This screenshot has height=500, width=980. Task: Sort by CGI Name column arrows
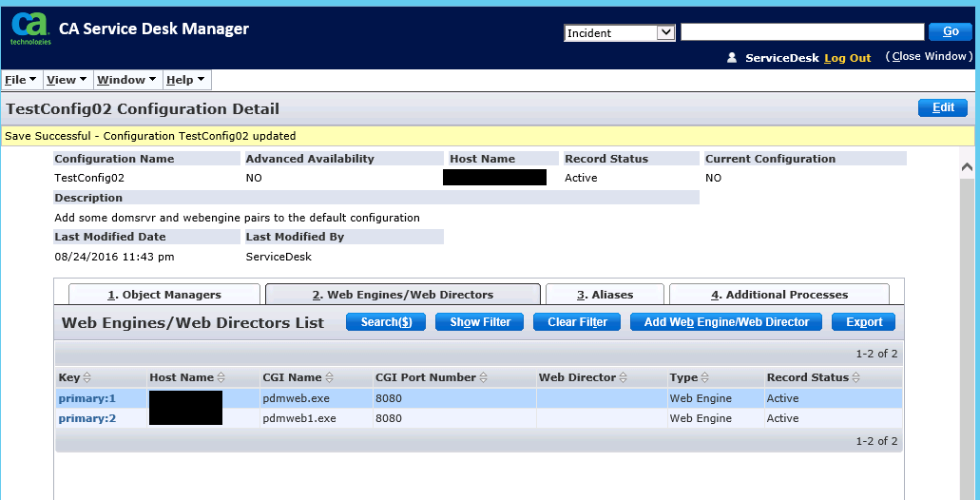point(329,377)
